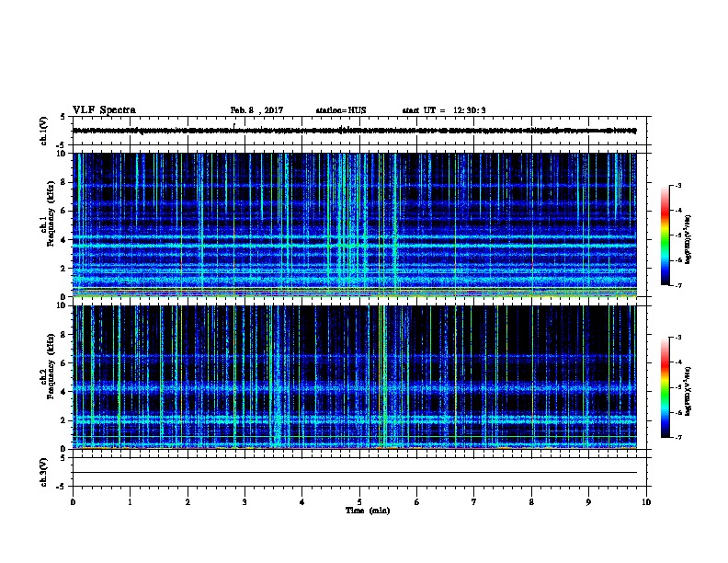The height and width of the screenshot is (563, 728).
Task: Click the "1" tick on the time axis
Action: tap(130, 502)
